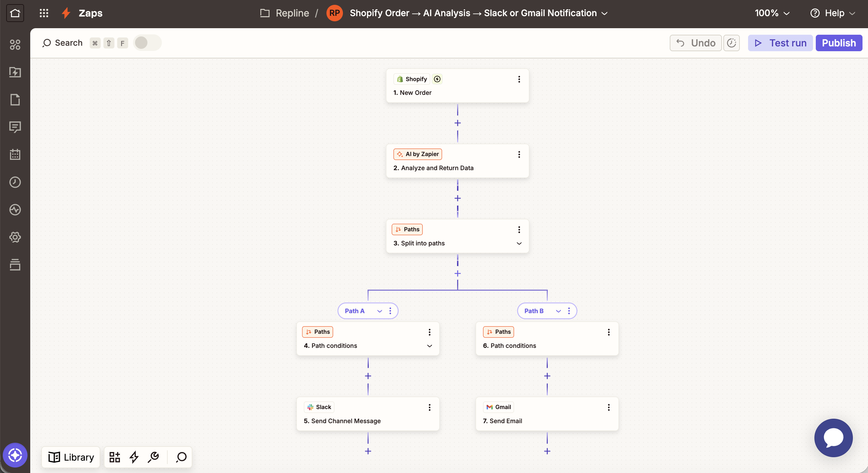Click the RP owner avatar

[335, 13]
